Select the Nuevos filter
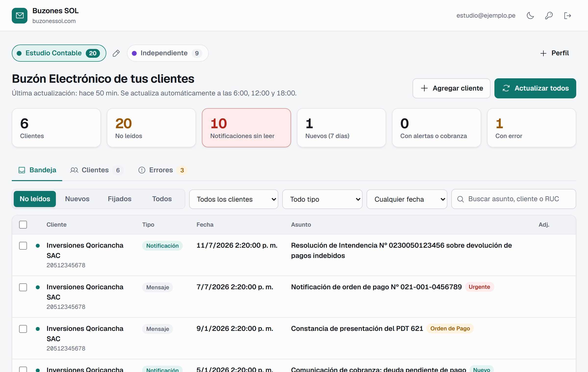 [x=77, y=199]
